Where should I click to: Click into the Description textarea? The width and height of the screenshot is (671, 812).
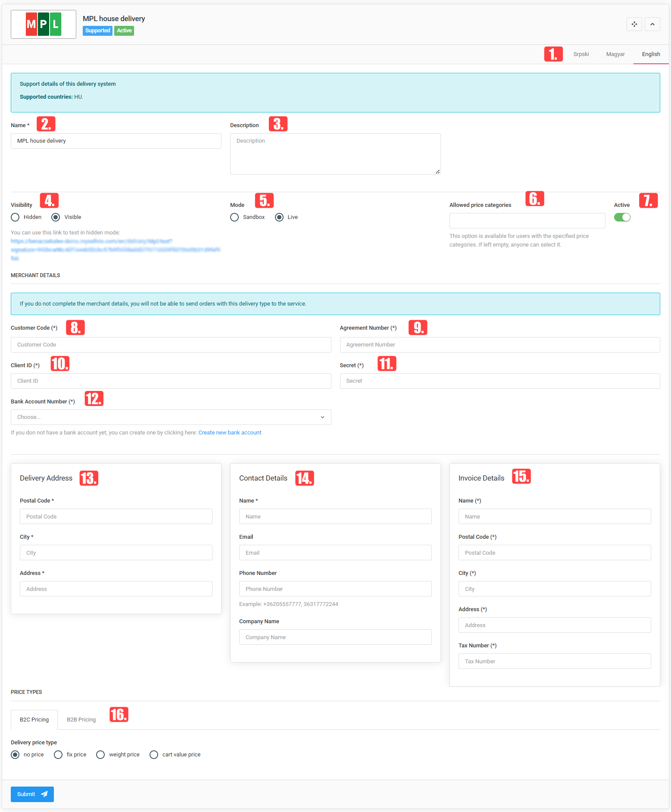335,154
